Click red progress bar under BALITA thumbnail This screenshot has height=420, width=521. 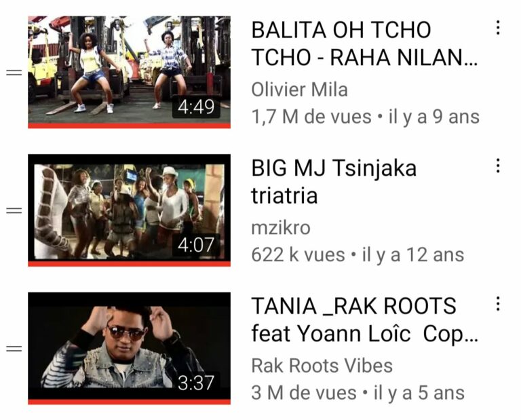pos(130,126)
